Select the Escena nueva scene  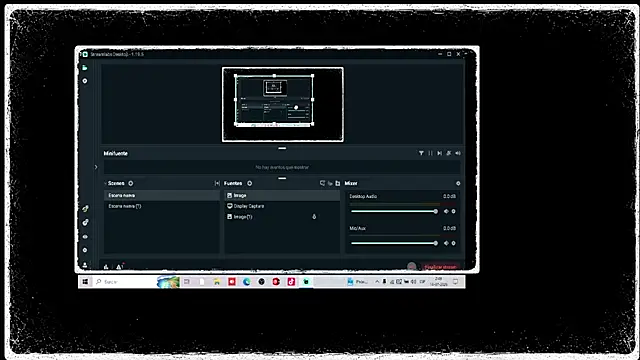point(162,196)
